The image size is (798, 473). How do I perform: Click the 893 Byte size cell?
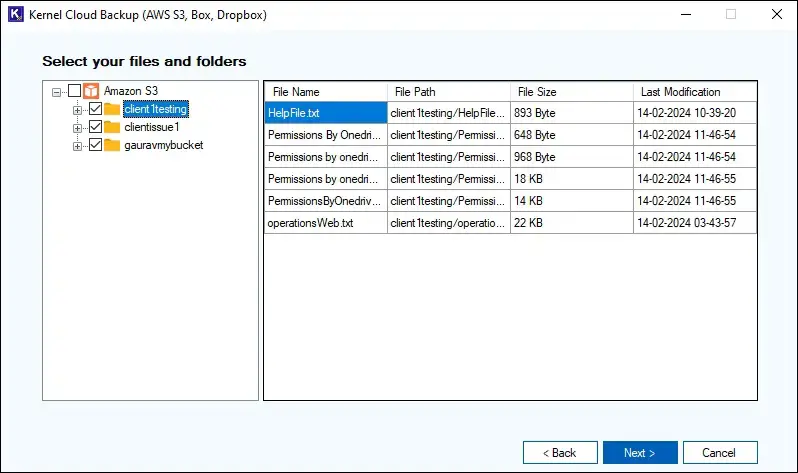coord(572,113)
